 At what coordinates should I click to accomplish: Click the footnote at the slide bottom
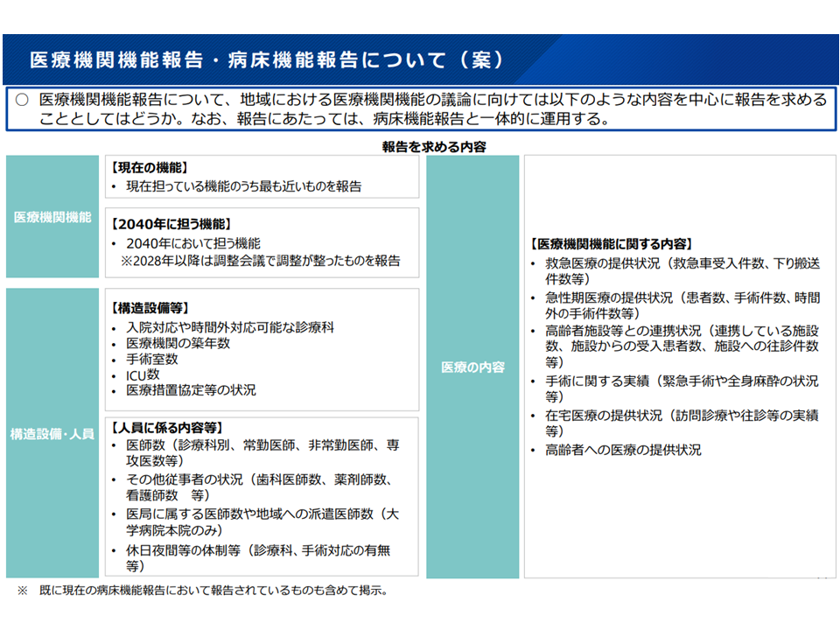[x=203, y=591]
